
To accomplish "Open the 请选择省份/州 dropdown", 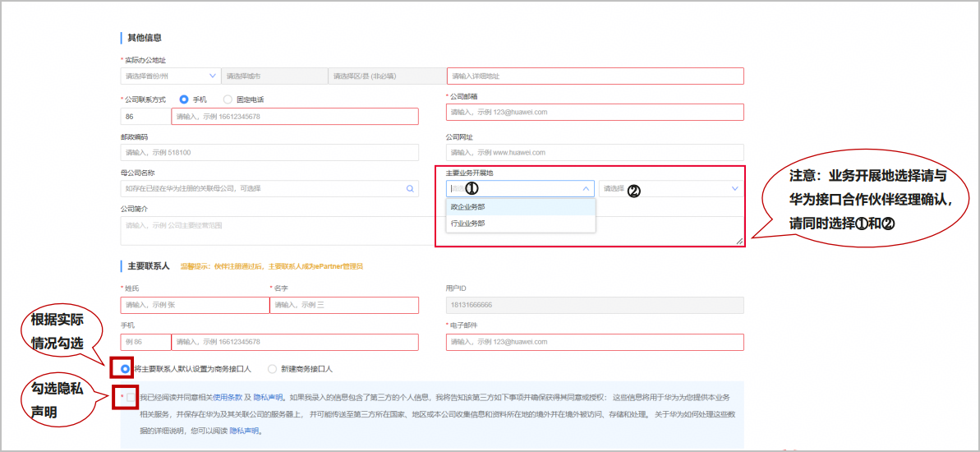I will [170, 76].
